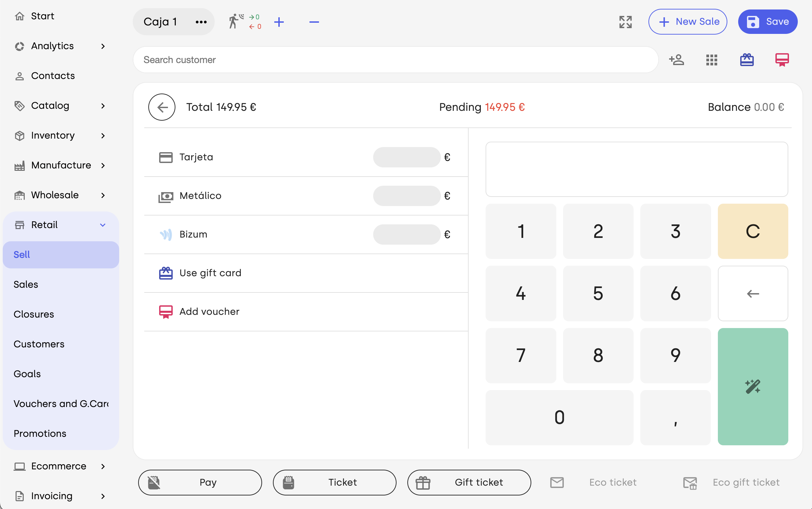
Task: Click the Start home icon
Action: click(x=20, y=16)
